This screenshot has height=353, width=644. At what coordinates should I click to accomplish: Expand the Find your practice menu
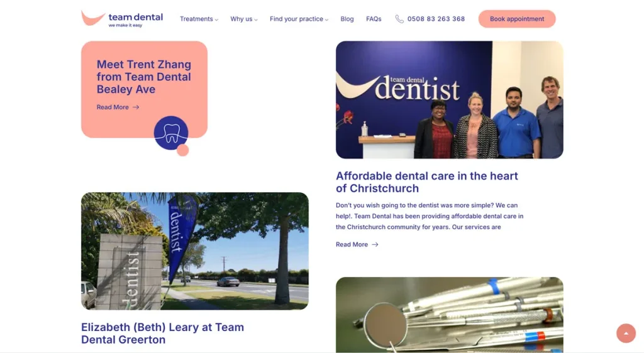[299, 19]
